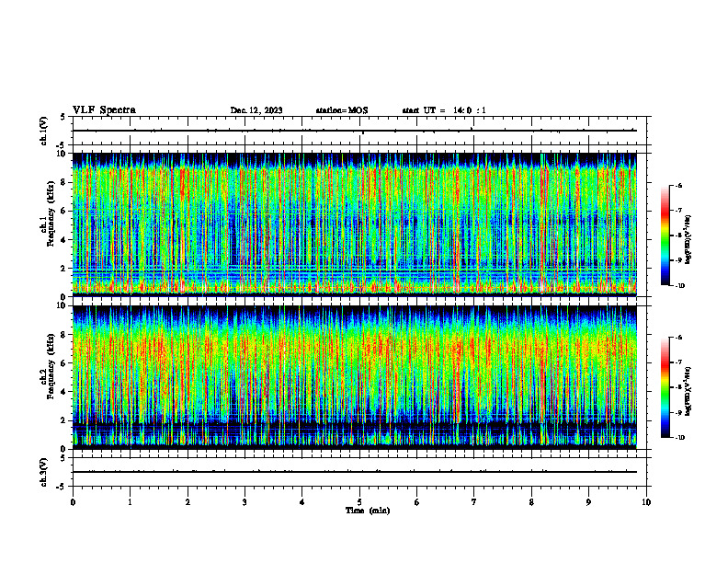Click the time axis tick label 9

click(588, 502)
